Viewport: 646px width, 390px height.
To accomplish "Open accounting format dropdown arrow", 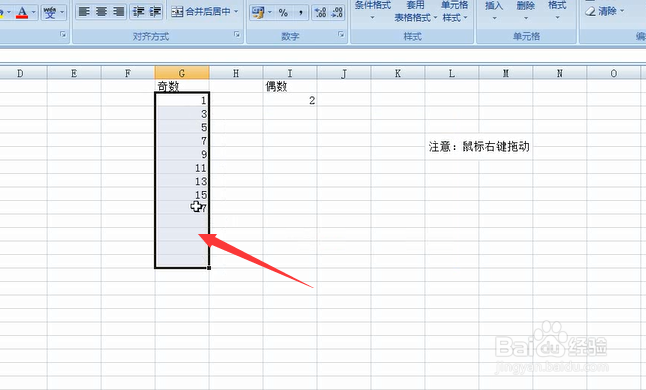I will click(x=270, y=12).
